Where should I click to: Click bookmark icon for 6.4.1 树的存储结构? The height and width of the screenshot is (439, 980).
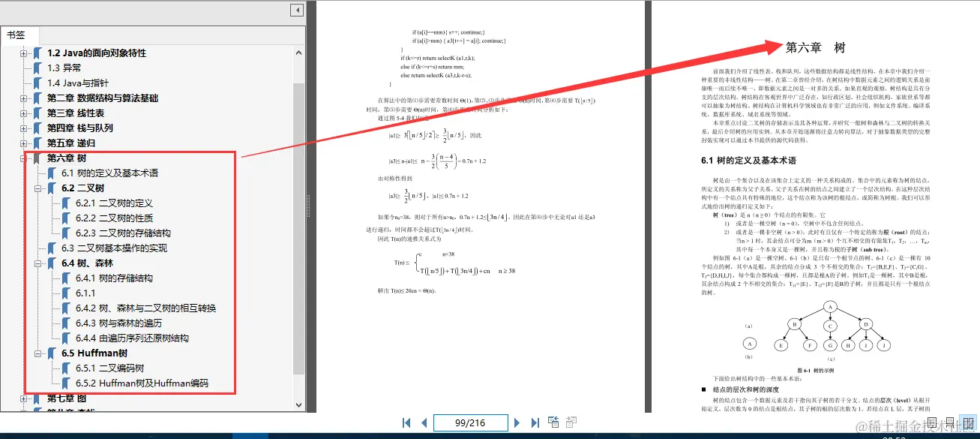point(67,278)
